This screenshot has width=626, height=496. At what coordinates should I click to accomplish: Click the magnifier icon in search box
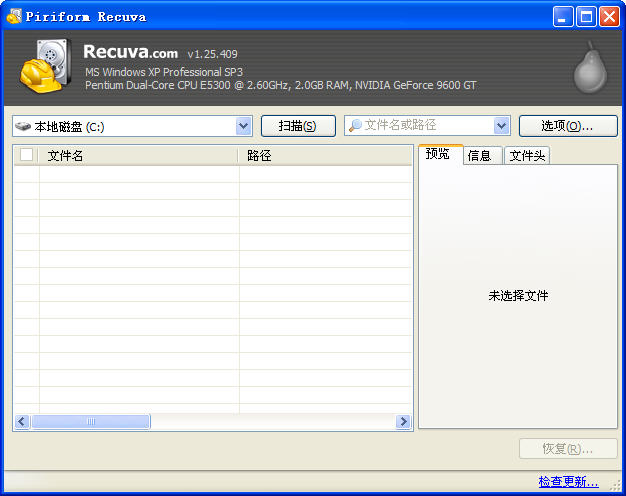pos(355,126)
